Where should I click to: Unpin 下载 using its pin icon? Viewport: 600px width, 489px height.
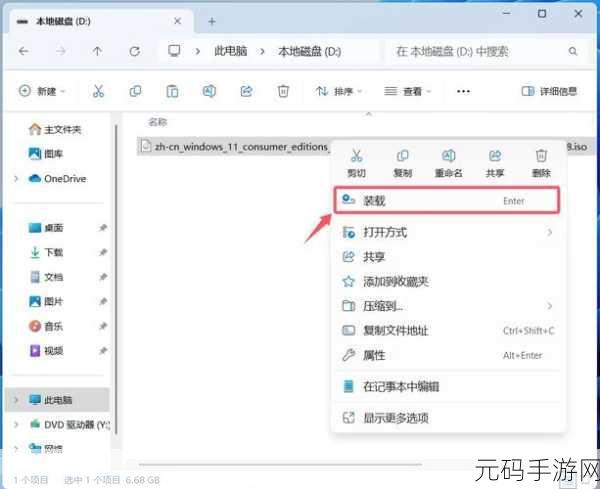(103, 252)
